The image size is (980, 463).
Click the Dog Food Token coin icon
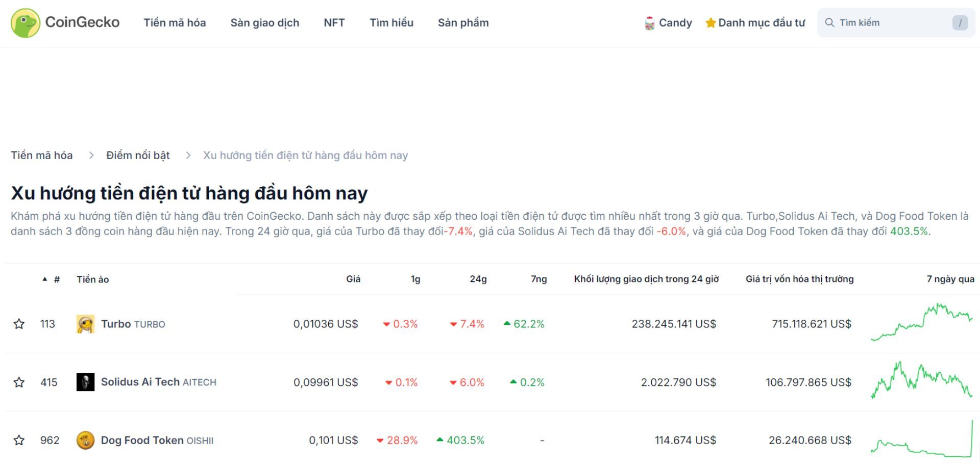point(86,440)
